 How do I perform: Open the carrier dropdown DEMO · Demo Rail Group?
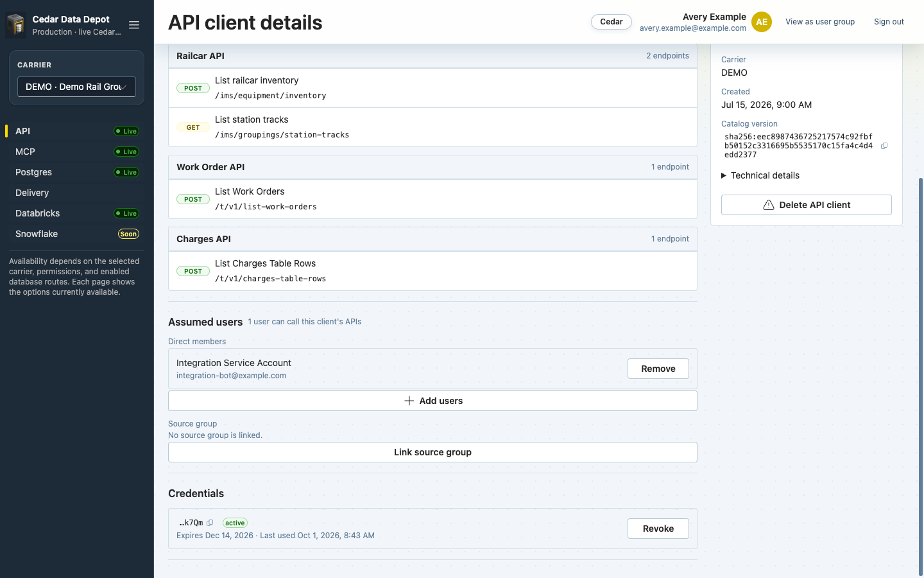tap(76, 87)
